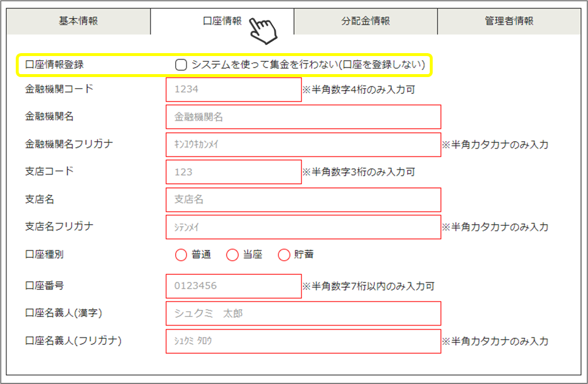Click the 口座番号 input field

click(x=234, y=287)
